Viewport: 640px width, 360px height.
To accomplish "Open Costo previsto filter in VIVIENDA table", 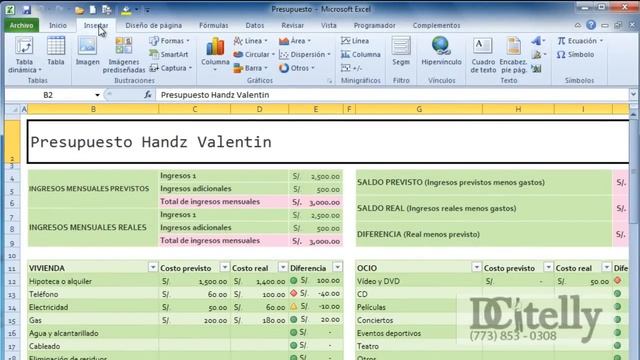I will click(224, 267).
